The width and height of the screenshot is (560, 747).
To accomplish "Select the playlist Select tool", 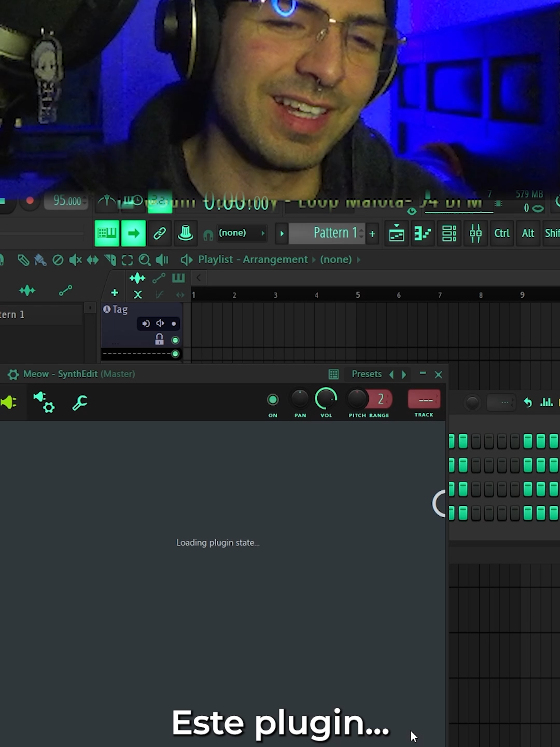I will [127, 260].
